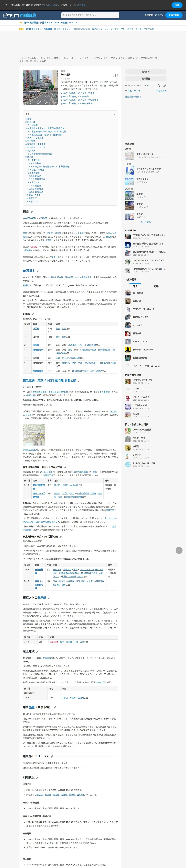Click inside the article search input field
The height and width of the screenshot is (868, 186).
pyautogui.click(x=91, y=15)
